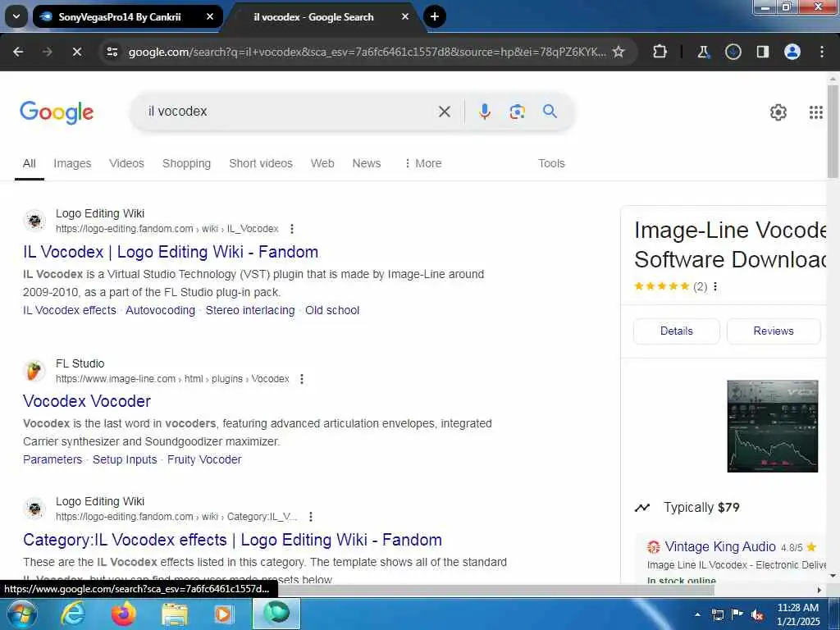Stop loading the page
This screenshot has height=630, width=840.
[x=76, y=52]
